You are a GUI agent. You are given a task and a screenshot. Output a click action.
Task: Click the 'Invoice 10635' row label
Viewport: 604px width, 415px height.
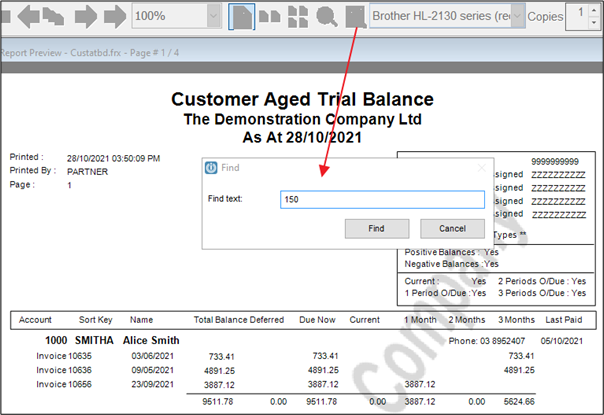coord(64,356)
